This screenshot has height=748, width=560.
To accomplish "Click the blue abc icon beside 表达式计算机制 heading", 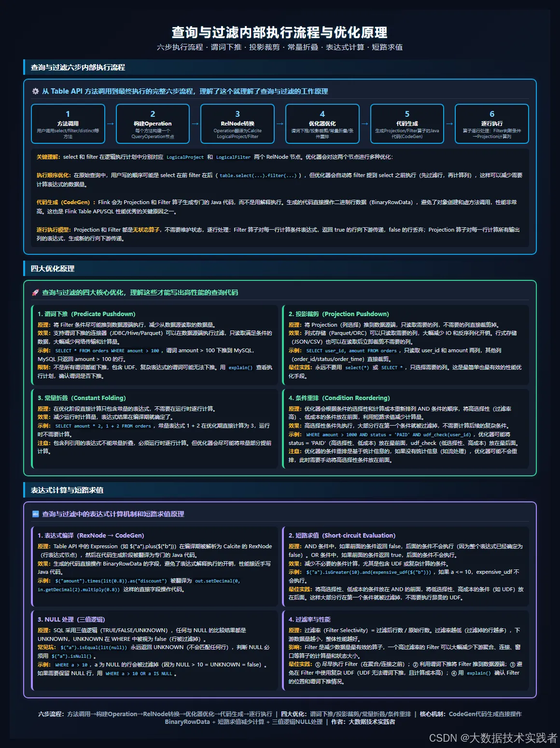I will (35, 514).
